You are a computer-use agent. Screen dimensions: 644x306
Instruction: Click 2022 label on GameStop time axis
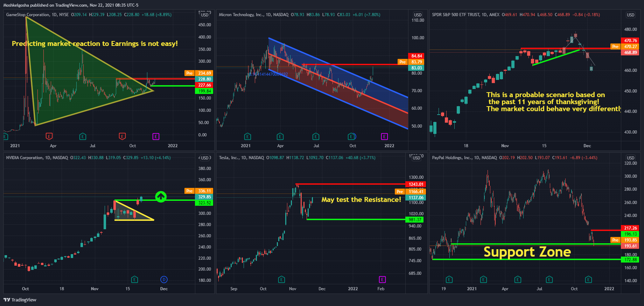point(173,146)
